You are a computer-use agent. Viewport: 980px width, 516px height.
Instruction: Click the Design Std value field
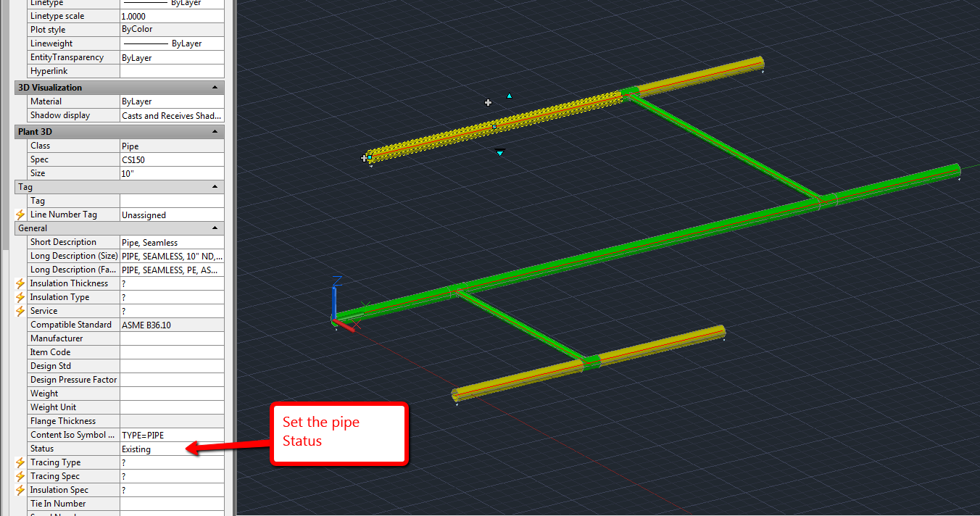point(172,366)
